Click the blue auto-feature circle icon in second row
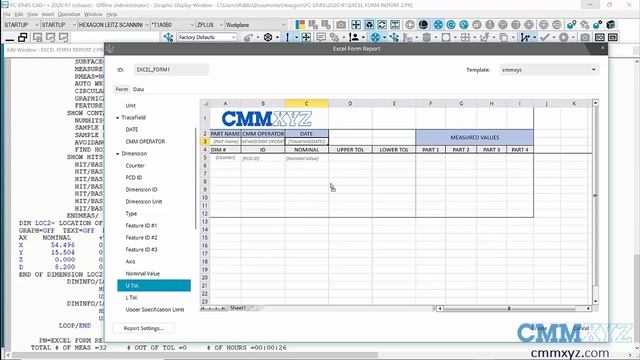 (x=375, y=38)
